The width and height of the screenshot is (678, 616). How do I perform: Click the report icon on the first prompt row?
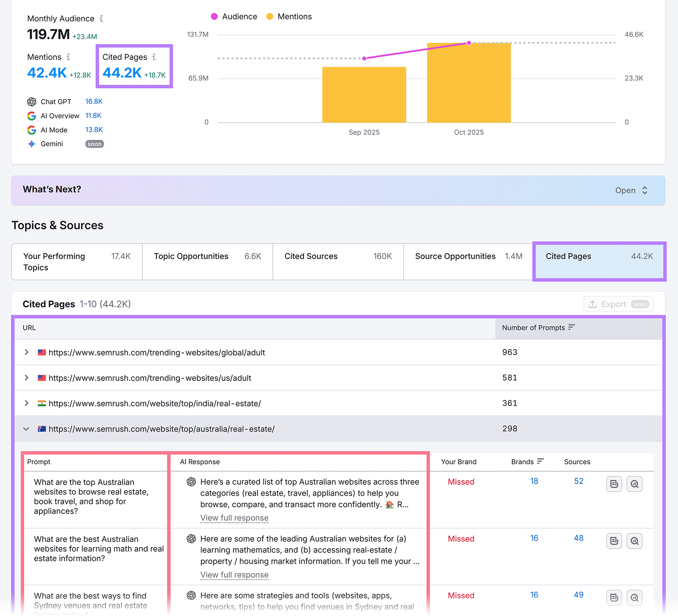pyautogui.click(x=614, y=484)
